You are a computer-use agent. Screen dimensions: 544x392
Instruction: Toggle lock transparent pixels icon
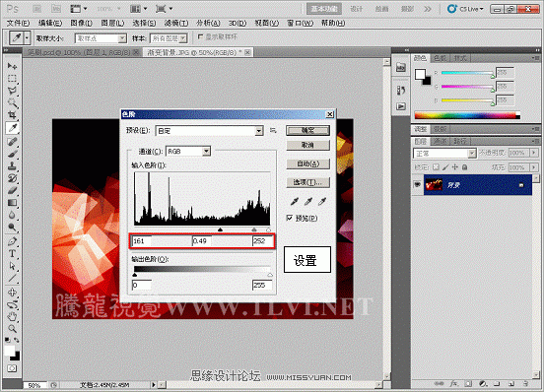coord(437,167)
